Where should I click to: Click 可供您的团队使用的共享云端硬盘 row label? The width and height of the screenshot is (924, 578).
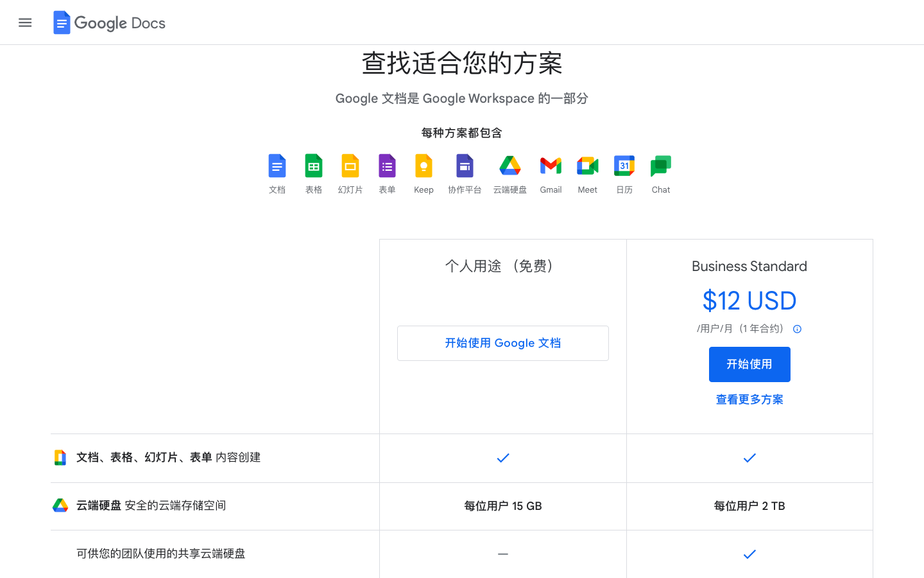point(161,554)
